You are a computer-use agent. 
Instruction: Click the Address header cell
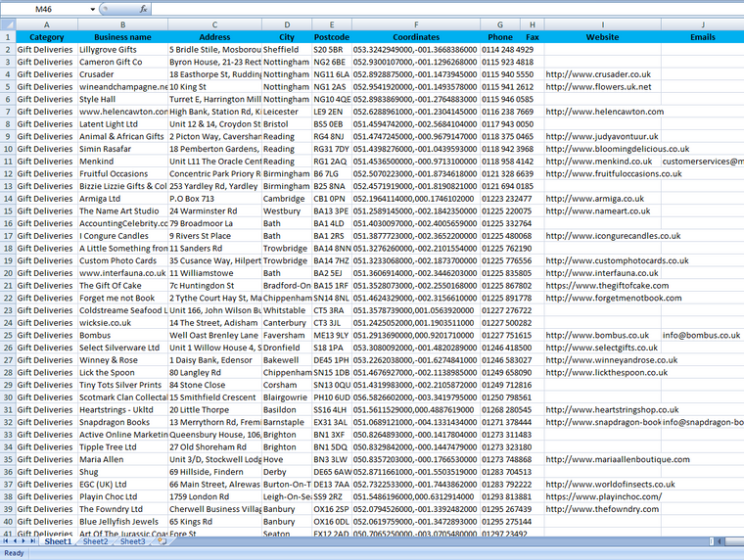(x=214, y=37)
